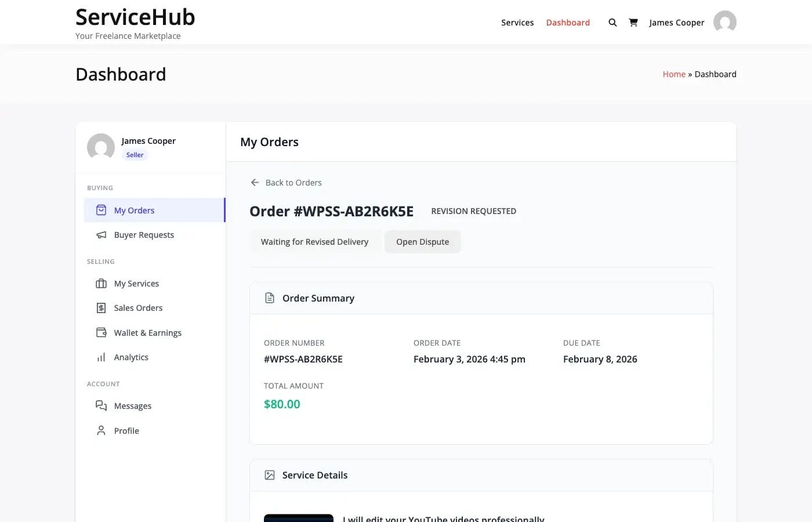The image size is (812, 522).
Task: Select the Wallet & Earnings card icon
Action: (x=101, y=332)
